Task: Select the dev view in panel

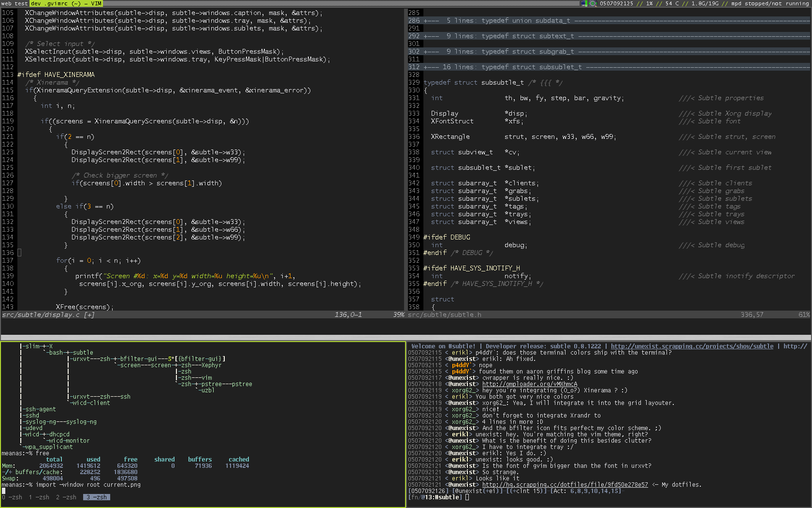Action: tap(36, 3)
